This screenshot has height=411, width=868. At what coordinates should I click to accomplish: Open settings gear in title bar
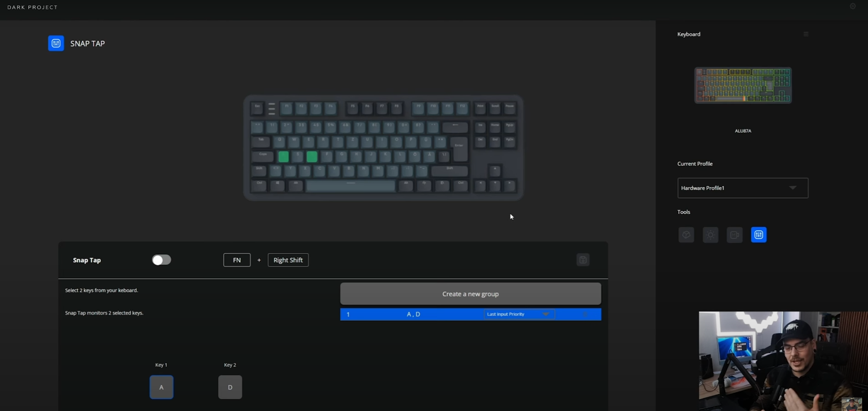(853, 6)
